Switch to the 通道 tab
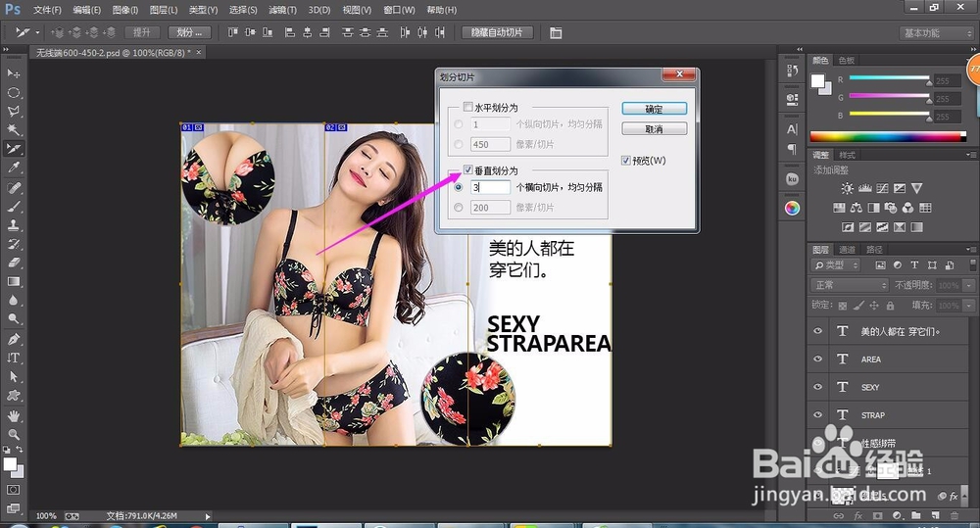Viewport: 980px width, 528px height. pyautogui.click(x=847, y=250)
